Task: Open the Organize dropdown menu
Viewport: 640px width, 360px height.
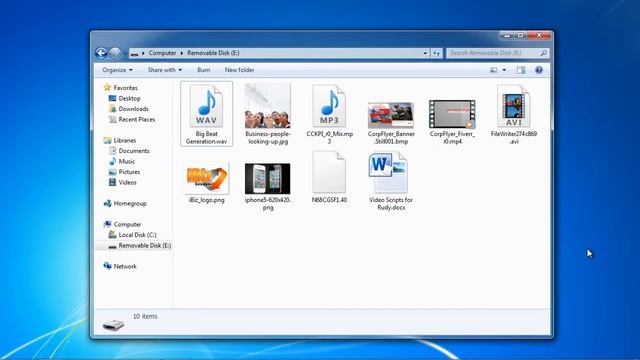Action: pos(118,70)
